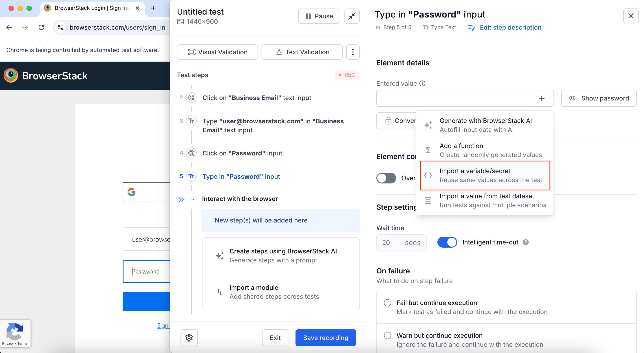Click the Untitled test title

pos(200,11)
